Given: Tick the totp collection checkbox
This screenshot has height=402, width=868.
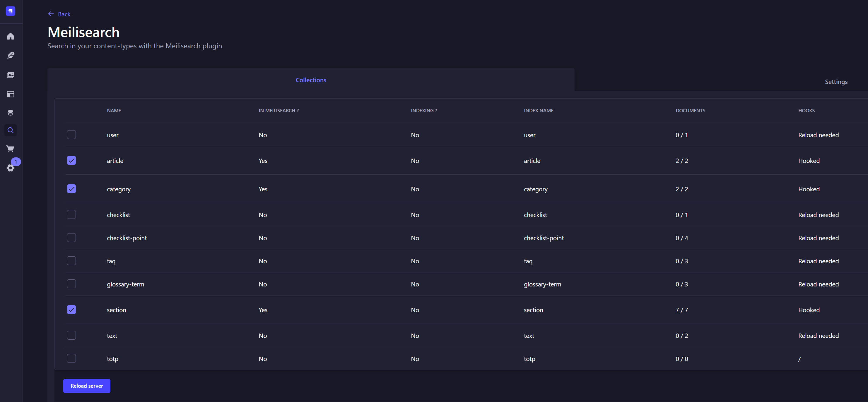Looking at the screenshot, I should [x=71, y=358].
